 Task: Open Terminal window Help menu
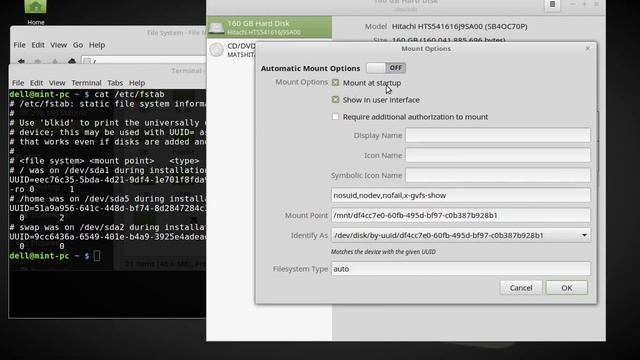137,83
